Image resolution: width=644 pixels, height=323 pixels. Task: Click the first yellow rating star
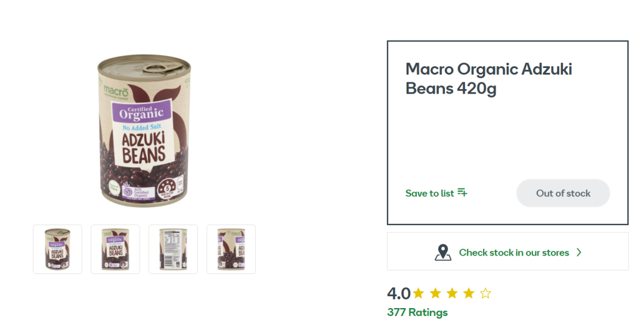419,293
